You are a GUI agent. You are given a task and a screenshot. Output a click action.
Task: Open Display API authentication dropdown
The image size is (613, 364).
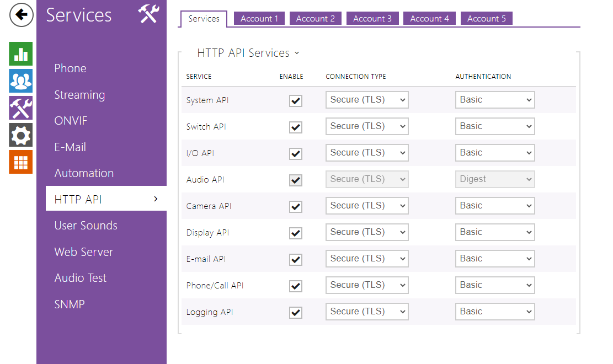click(494, 232)
